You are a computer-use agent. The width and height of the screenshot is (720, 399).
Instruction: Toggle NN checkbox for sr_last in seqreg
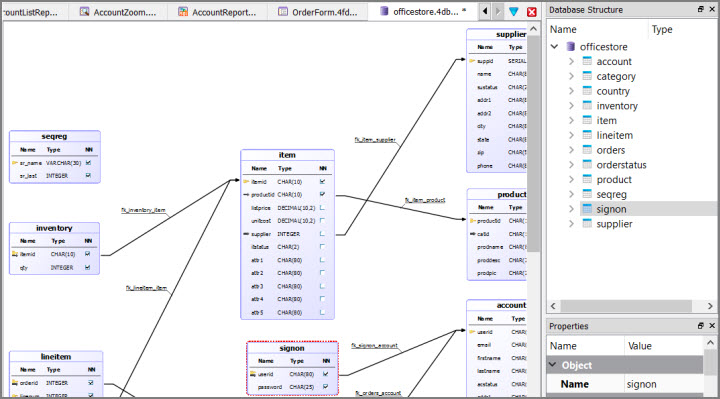(x=88, y=175)
